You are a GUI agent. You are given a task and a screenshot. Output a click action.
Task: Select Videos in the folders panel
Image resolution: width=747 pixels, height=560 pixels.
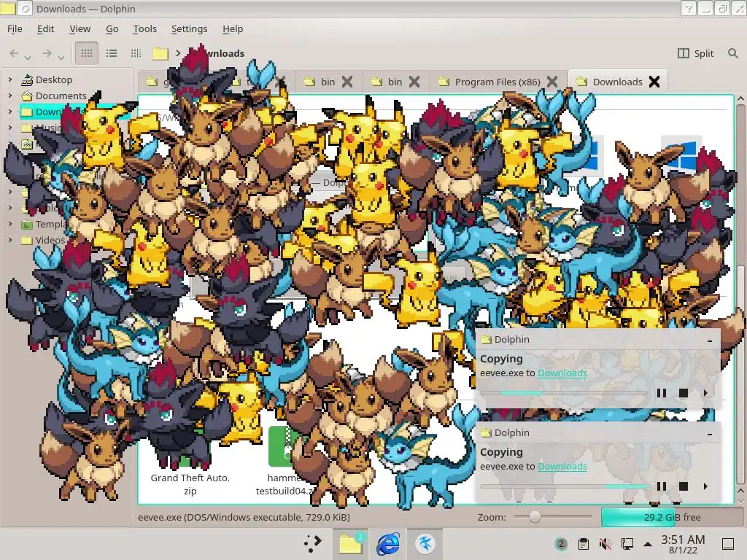[x=43, y=240]
